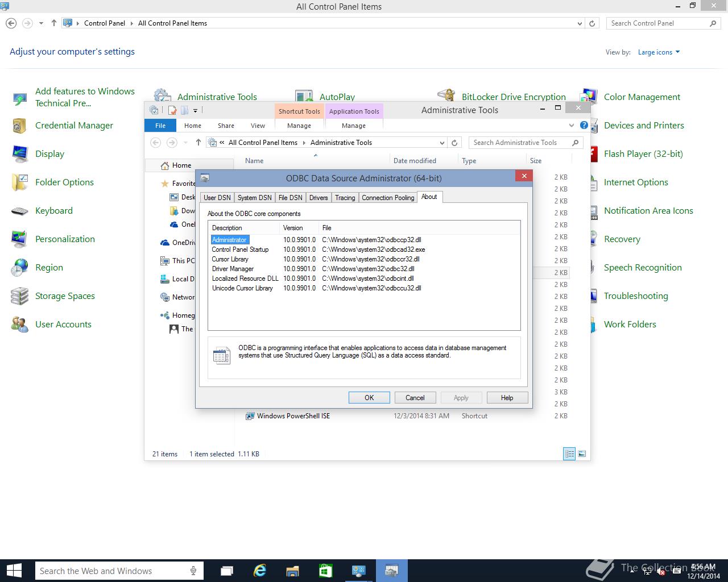The height and width of the screenshot is (582, 728).
Task: Select the Application Tools contextual tab
Action: (354, 111)
